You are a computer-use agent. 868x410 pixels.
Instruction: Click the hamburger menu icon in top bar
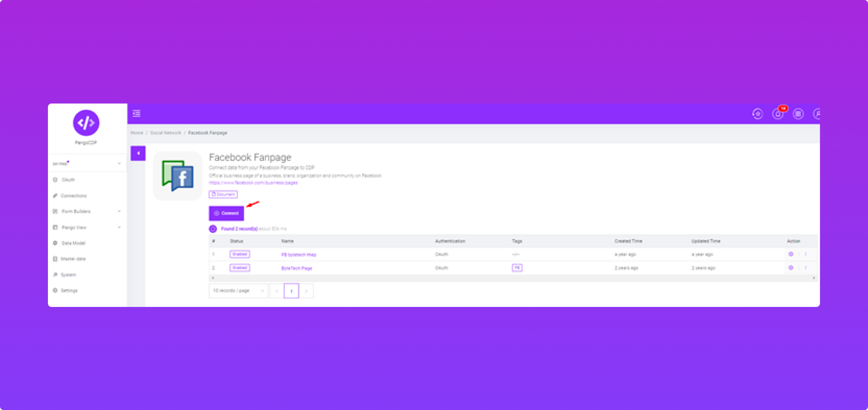coord(137,113)
